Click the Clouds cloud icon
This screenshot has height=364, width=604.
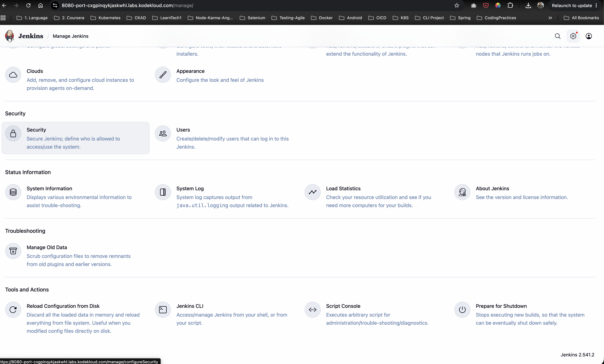click(x=13, y=75)
